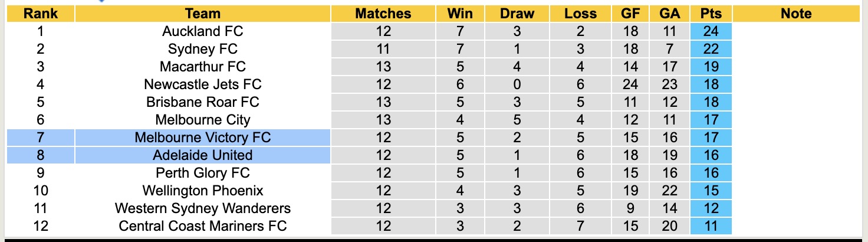Select the Melbourne City team name
This screenshot has height=242, width=868.
pyautogui.click(x=202, y=120)
